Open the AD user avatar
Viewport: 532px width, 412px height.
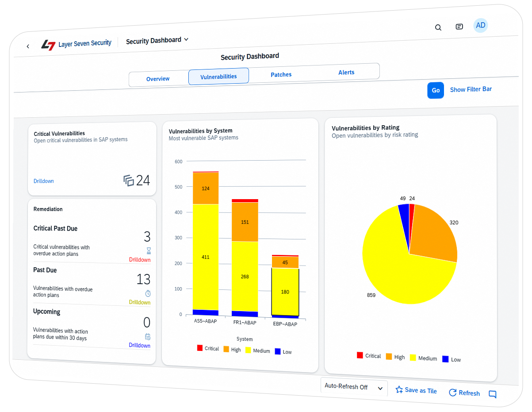480,25
